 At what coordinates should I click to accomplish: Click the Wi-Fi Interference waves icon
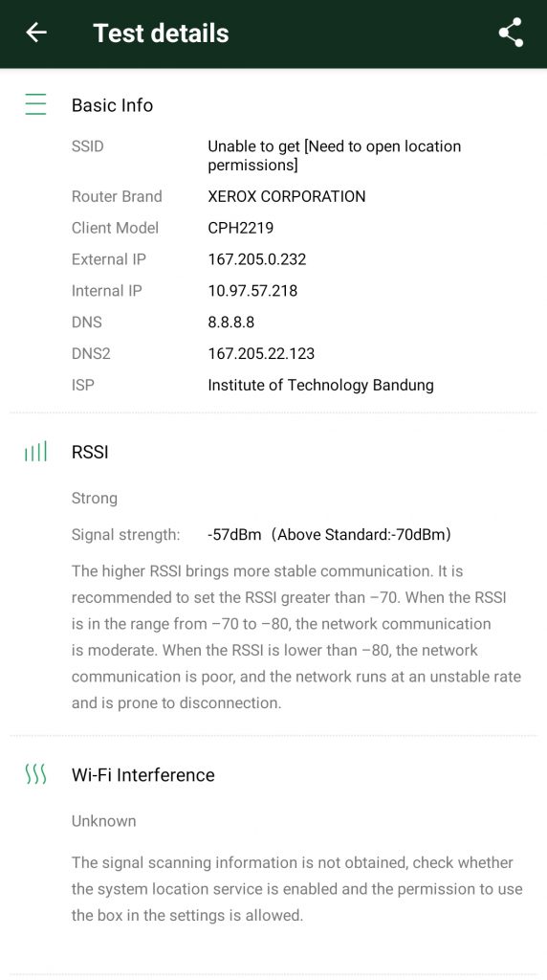35,774
